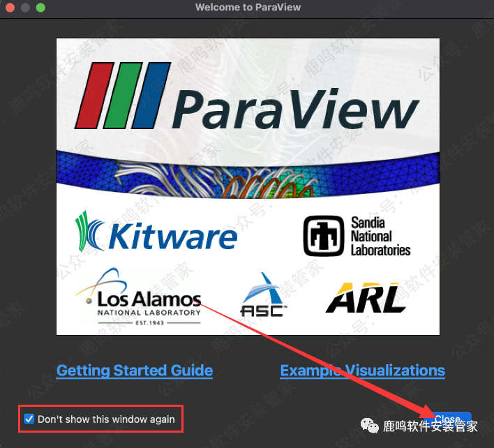Open the Getting Started Guide link
Viewport: 494px width, 448px height.
[135, 371]
